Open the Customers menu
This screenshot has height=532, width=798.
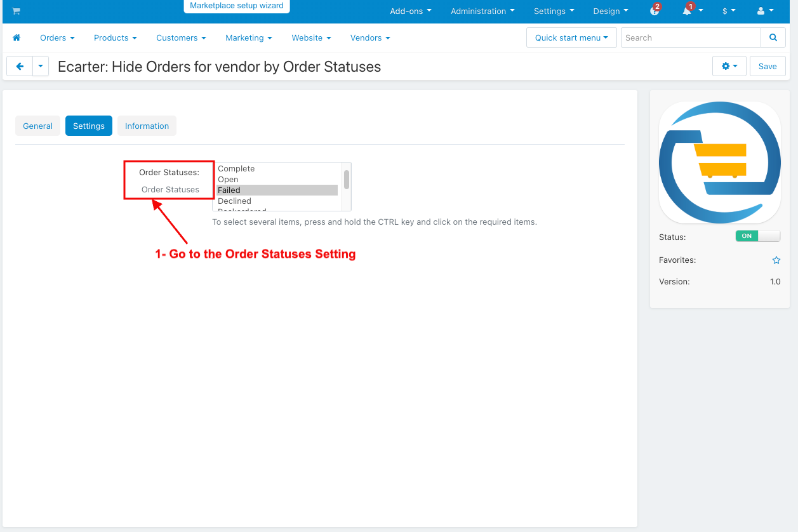pyautogui.click(x=181, y=37)
